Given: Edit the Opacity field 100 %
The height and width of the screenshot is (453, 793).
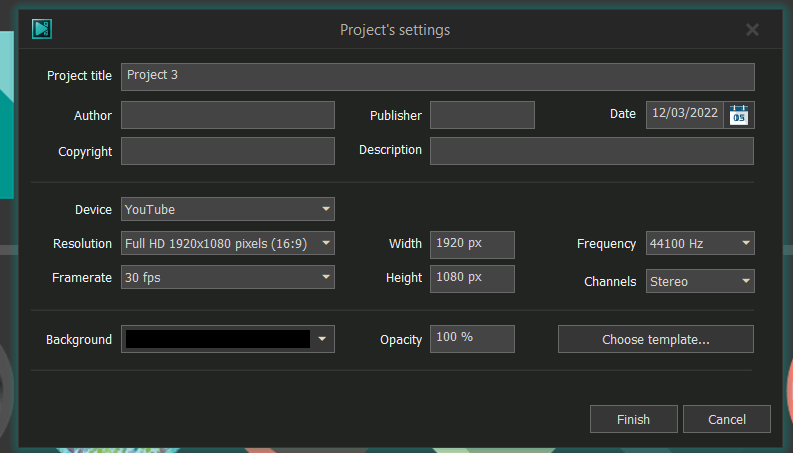Looking at the screenshot, I should point(472,339).
